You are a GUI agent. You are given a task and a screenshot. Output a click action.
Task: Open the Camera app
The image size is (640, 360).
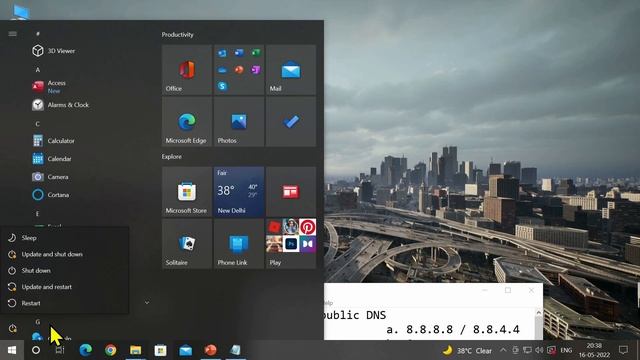click(x=50, y=177)
